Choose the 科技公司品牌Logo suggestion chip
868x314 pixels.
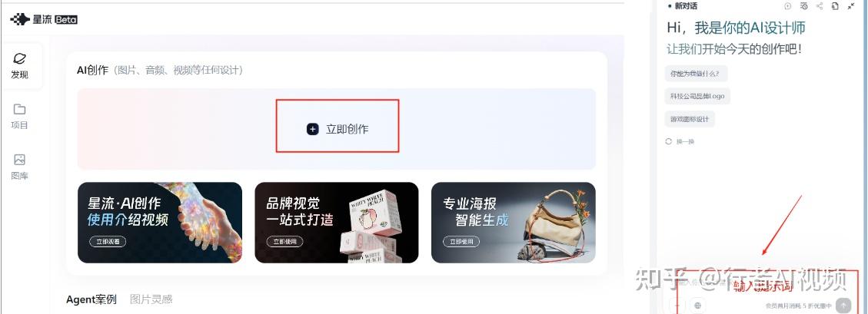697,96
